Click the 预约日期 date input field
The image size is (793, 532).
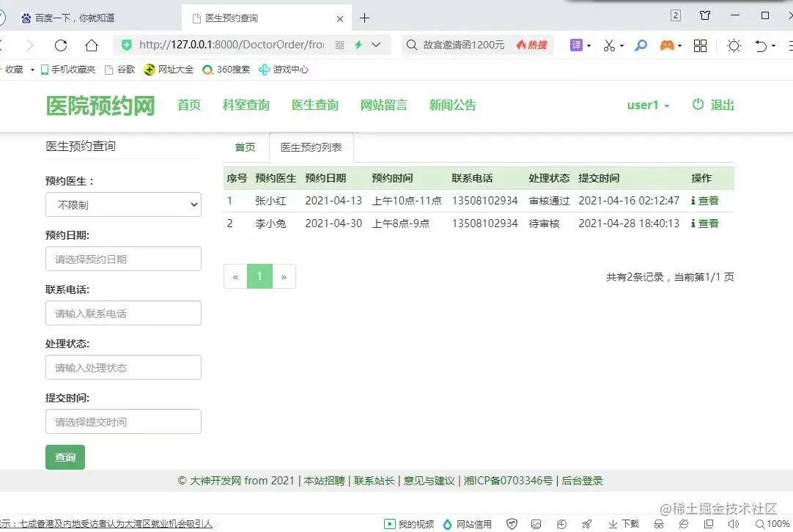pyautogui.click(x=123, y=259)
